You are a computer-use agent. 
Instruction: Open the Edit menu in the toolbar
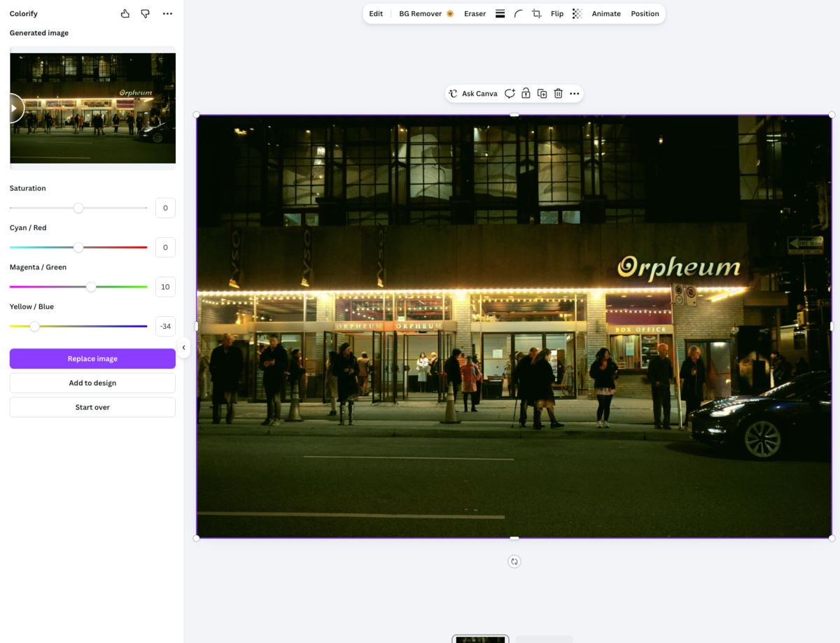pos(376,14)
